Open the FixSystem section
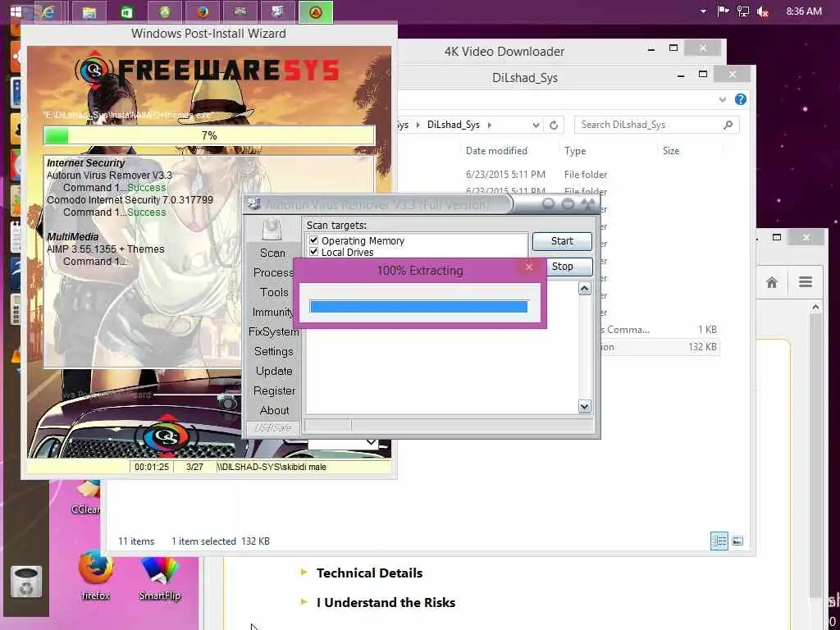Image resolution: width=840 pixels, height=630 pixels. coord(274,331)
